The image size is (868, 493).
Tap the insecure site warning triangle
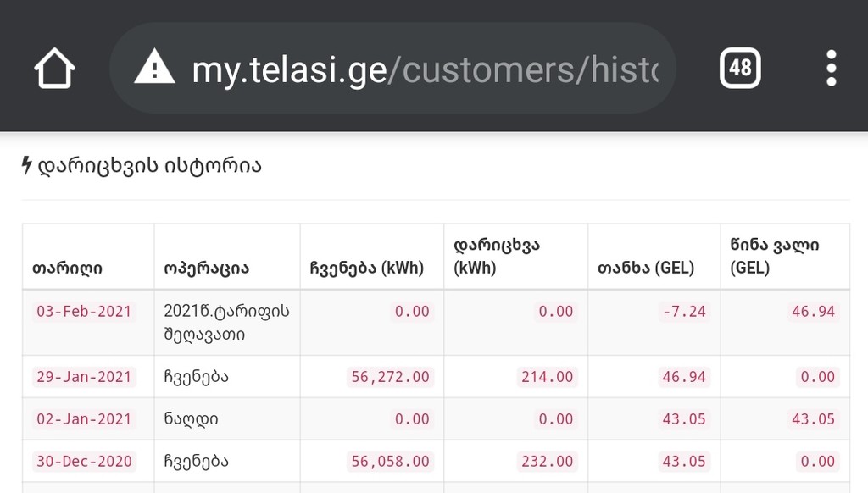(x=154, y=68)
